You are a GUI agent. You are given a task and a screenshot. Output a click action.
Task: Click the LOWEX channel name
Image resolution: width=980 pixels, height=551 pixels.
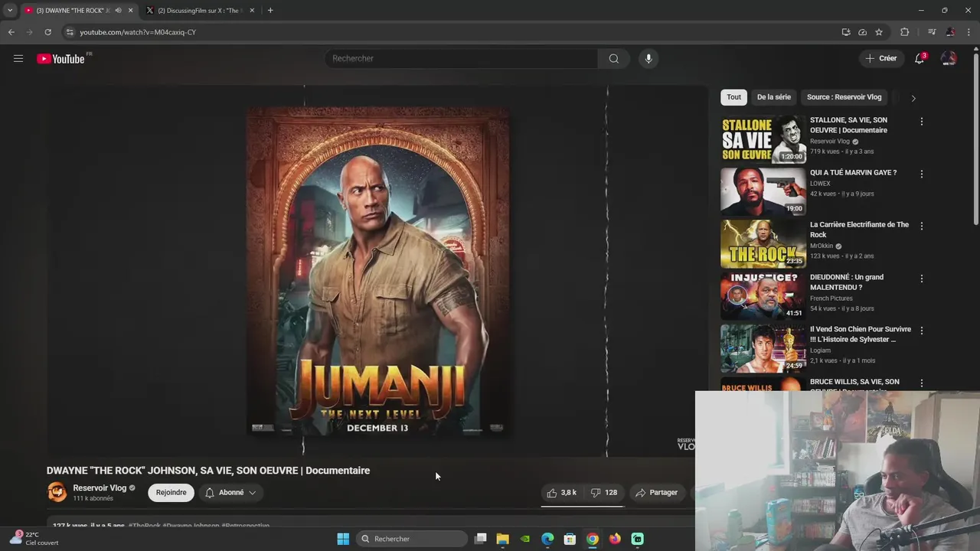tap(820, 184)
